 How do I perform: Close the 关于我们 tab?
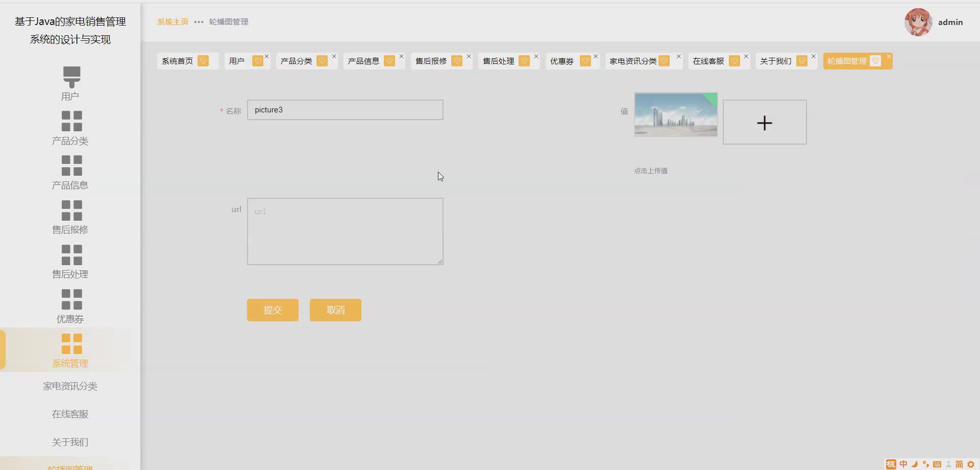coord(813,56)
